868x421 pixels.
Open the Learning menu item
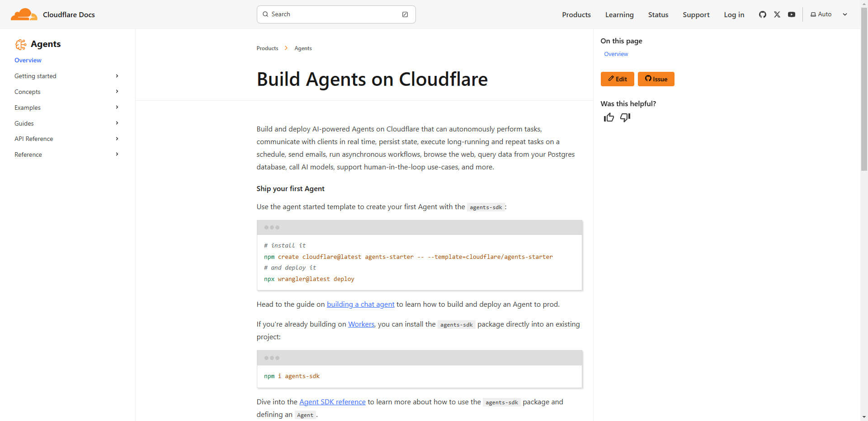pos(619,14)
